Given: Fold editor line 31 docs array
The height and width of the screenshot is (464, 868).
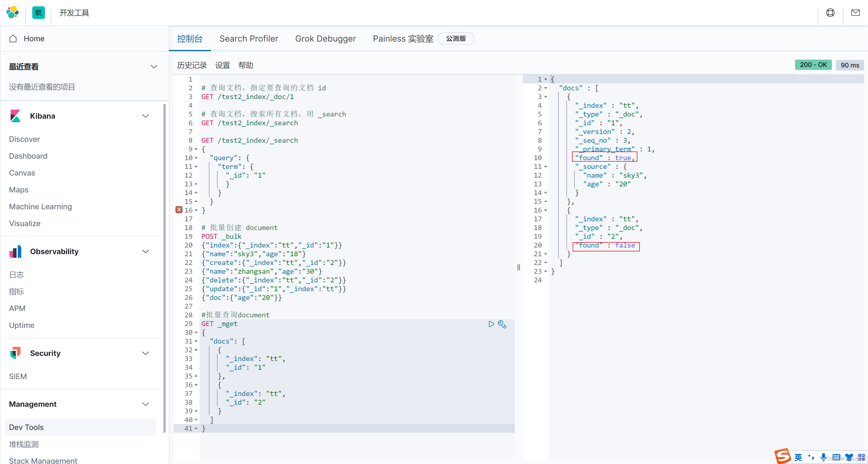Looking at the screenshot, I should click(196, 341).
